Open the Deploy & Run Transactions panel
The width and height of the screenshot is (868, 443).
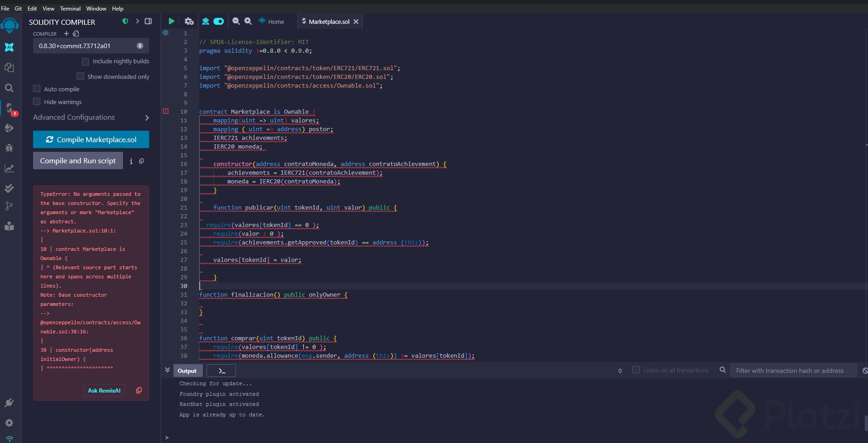(9, 128)
